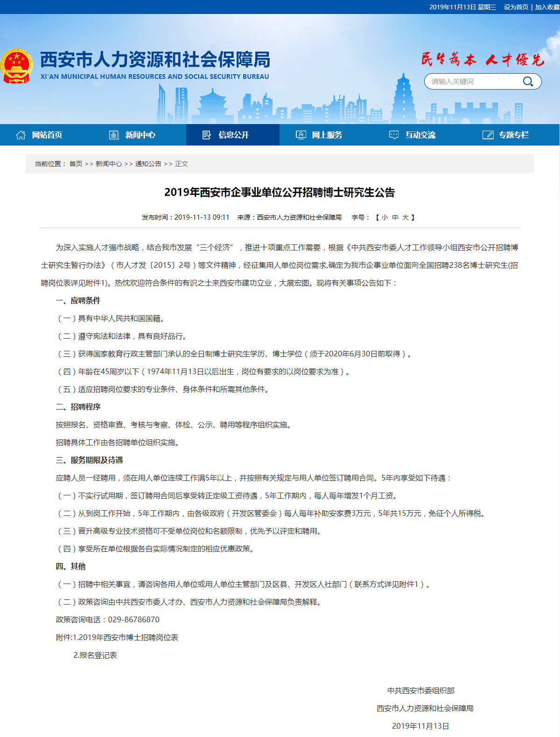The width and height of the screenshot is (560, 737).
Task: Click the 网上服务 monitor icon
Action: (x=301, y=135)
